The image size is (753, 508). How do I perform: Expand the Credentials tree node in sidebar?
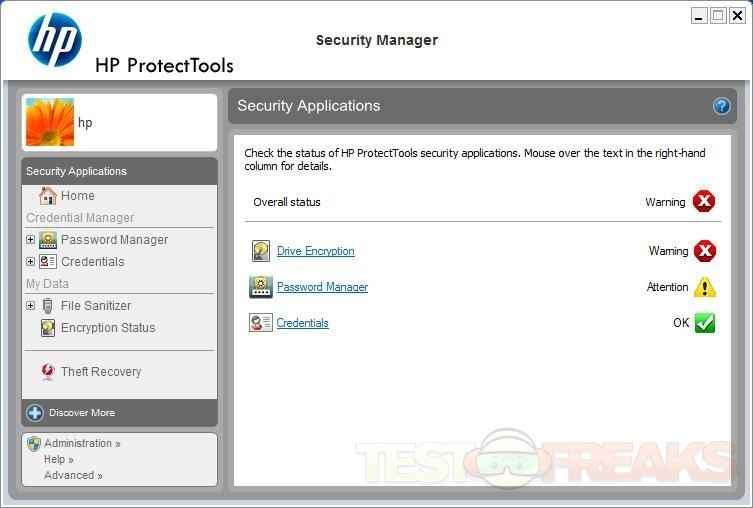tap(30, 262)
